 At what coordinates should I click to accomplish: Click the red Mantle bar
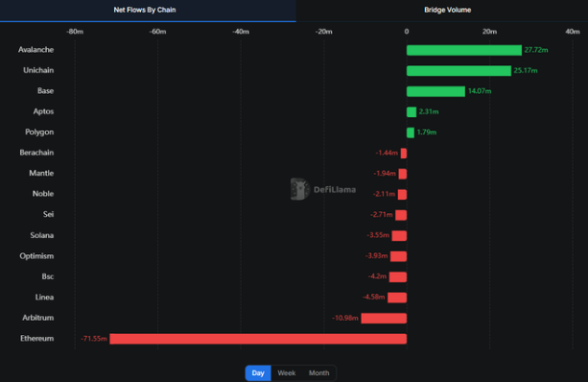[402, 174]
